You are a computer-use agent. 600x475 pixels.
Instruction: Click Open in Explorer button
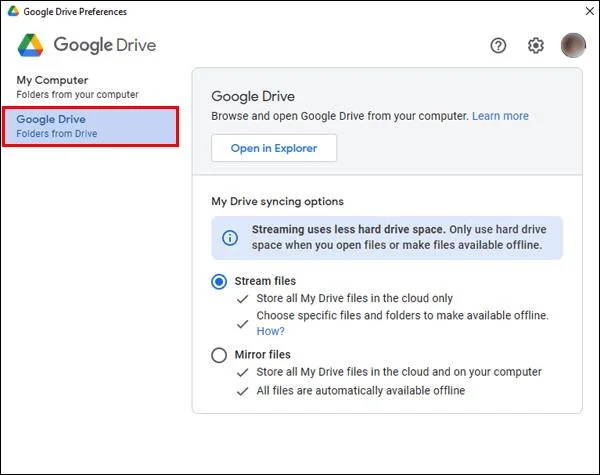tap(274, 148)
